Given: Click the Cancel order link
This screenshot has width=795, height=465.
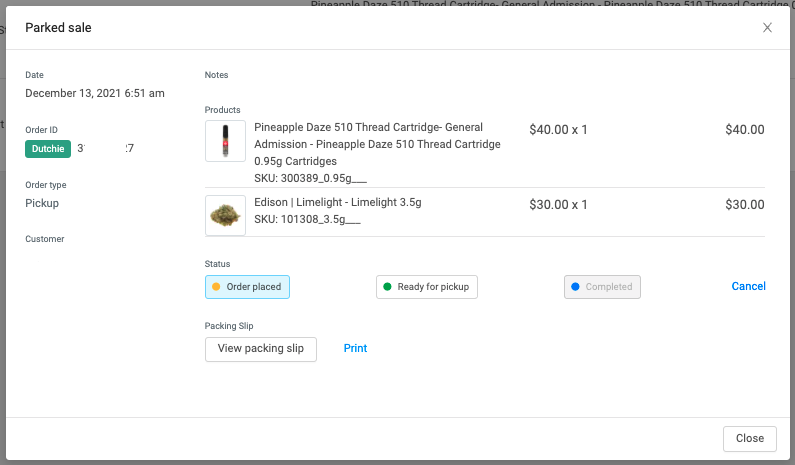Looking at the screenshot, I should 748,286.
